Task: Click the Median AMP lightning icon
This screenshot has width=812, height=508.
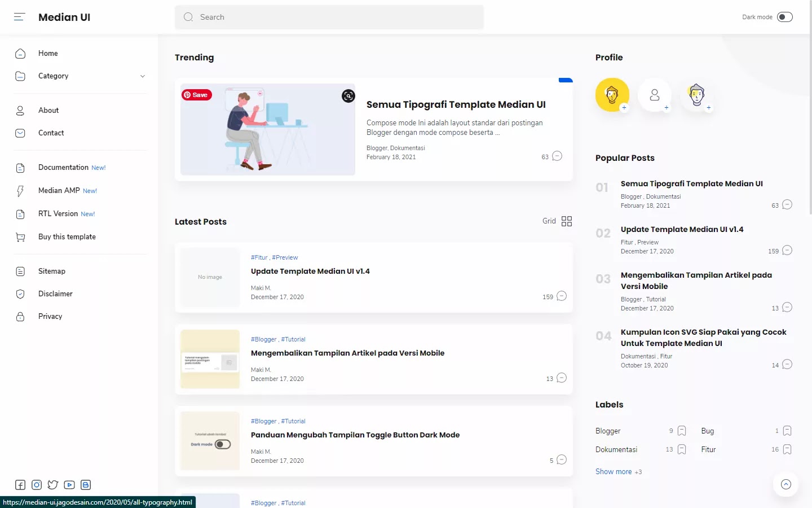Action: (20, 191)
